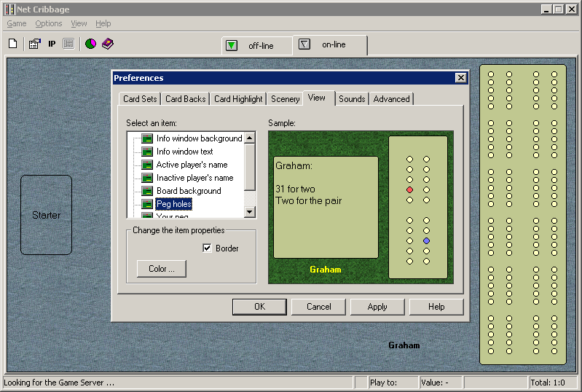Viewport: 582px width, 392px height.
Task: Open the Help menu
Action: pos(103,23)
